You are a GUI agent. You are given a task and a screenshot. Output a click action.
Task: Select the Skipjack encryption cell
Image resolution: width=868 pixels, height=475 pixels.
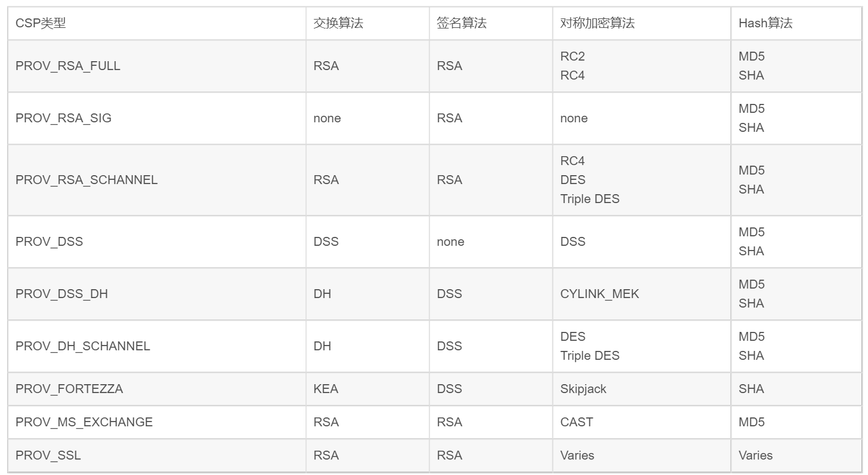tap(583, 389)
